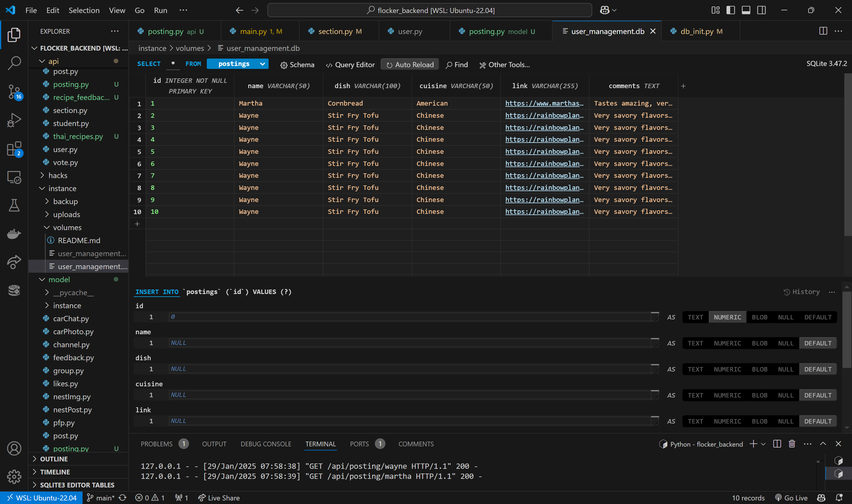Add a new row with plus icon
Image resolution: width=852 pixels, height=504 pixels.
click(x=137, y=224)
